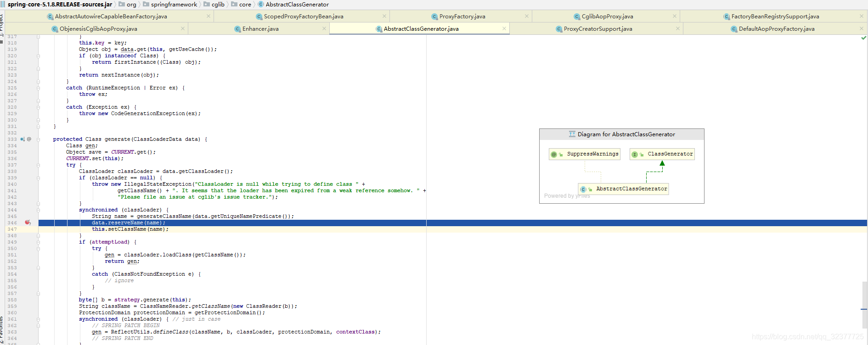The image size is (868, 345).
Task: Close the DefaultAopProxyFactory.java tab
Action: [x=862, y=28]
